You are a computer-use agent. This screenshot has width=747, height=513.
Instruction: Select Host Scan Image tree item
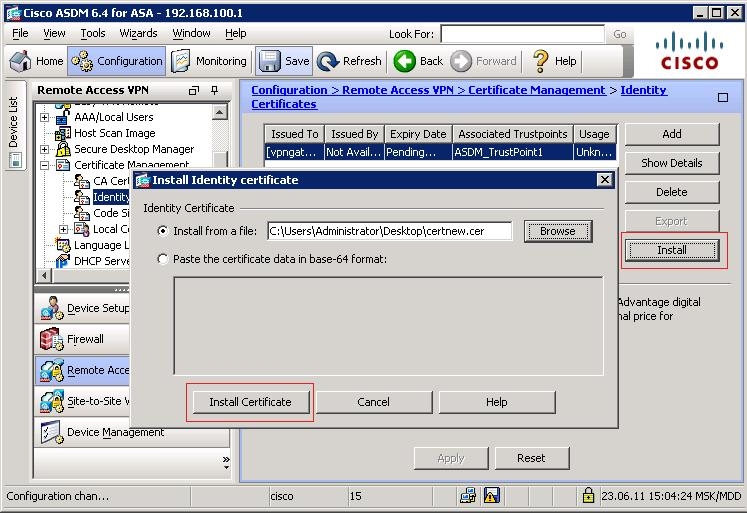[x=114, y=133]
